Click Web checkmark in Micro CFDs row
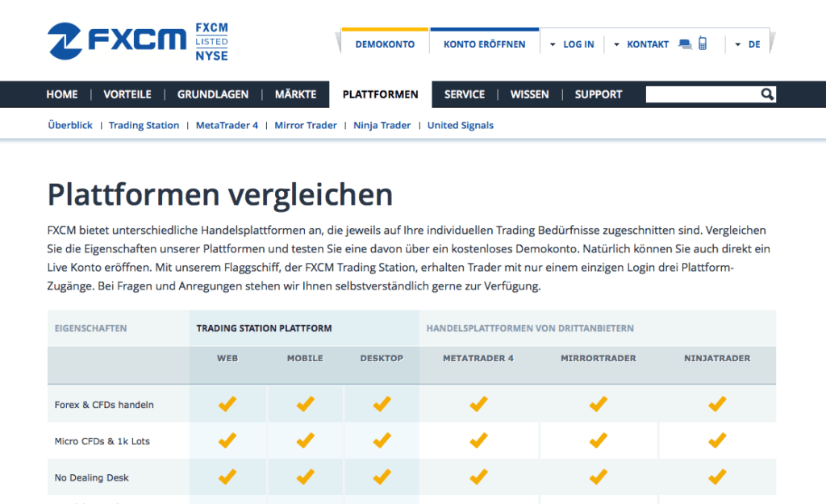Screen dimensions: 826x504 coord(227,440)
